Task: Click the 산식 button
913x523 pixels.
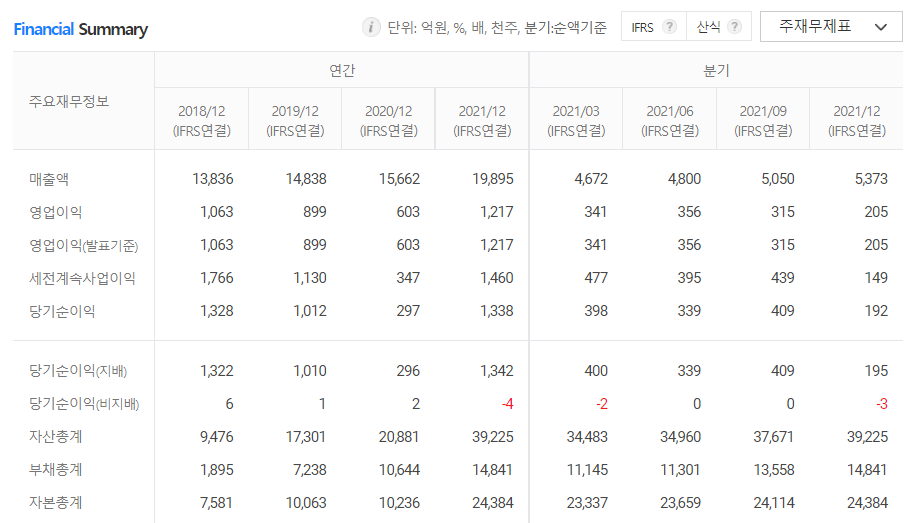Action: 719,27
